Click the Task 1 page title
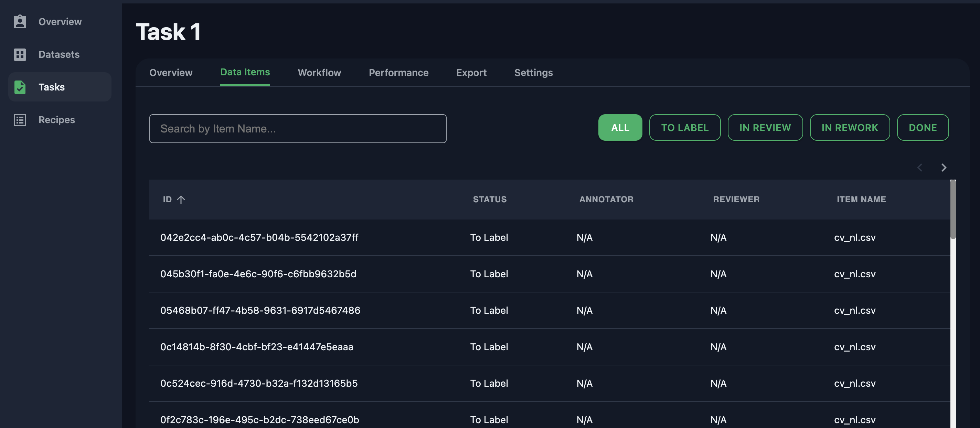980x428 pixels. (x=168, y=32)
